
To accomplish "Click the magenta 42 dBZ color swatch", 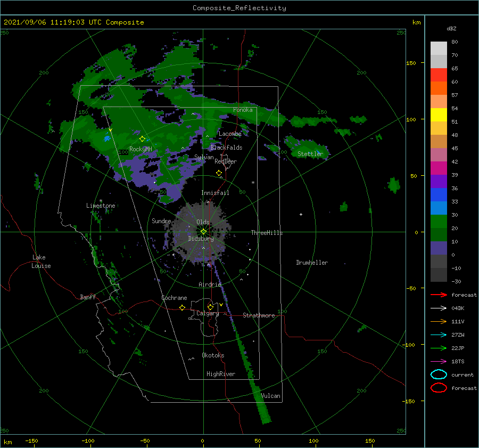I will pyautogui.click(x=439, y=168).
